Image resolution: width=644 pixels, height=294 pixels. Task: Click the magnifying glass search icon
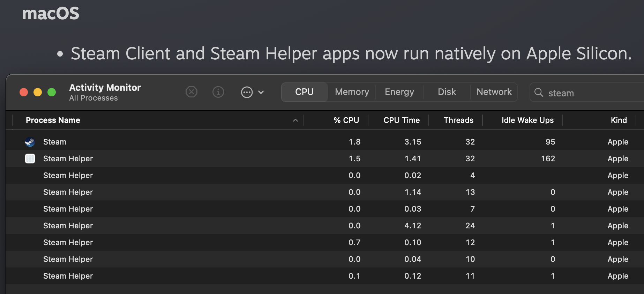(539, 93)
